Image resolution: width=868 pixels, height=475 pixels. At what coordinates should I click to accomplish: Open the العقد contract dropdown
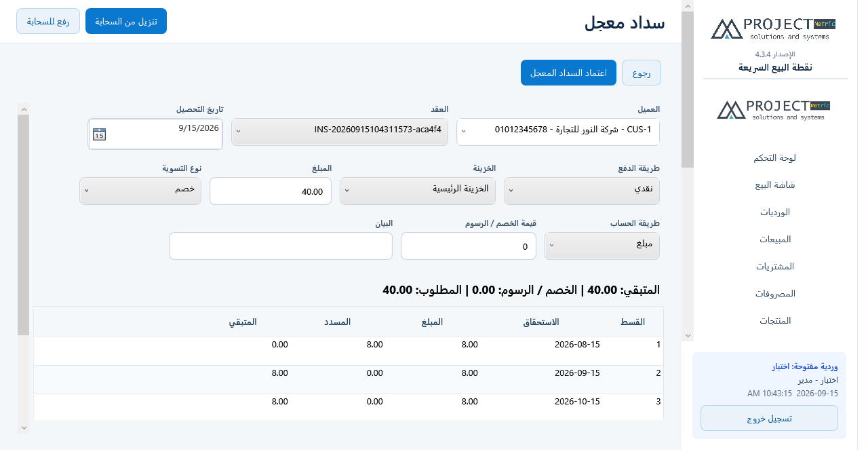340,132
